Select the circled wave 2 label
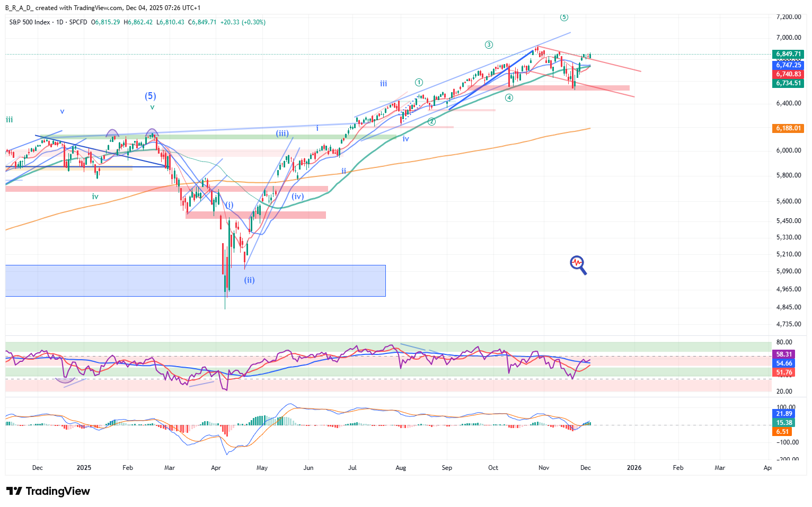 coord(431,122)
